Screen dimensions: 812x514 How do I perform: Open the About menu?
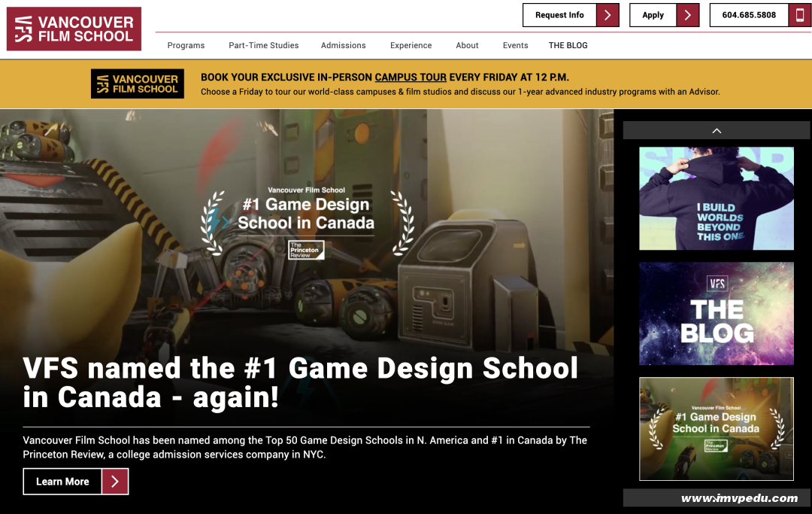click(467, 46)
